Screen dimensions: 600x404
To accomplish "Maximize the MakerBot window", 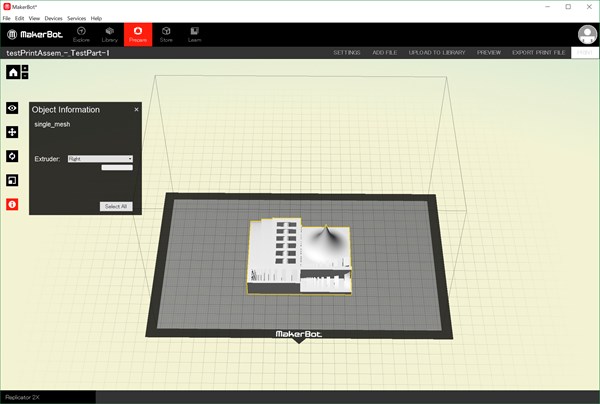I will click(568, 7).
